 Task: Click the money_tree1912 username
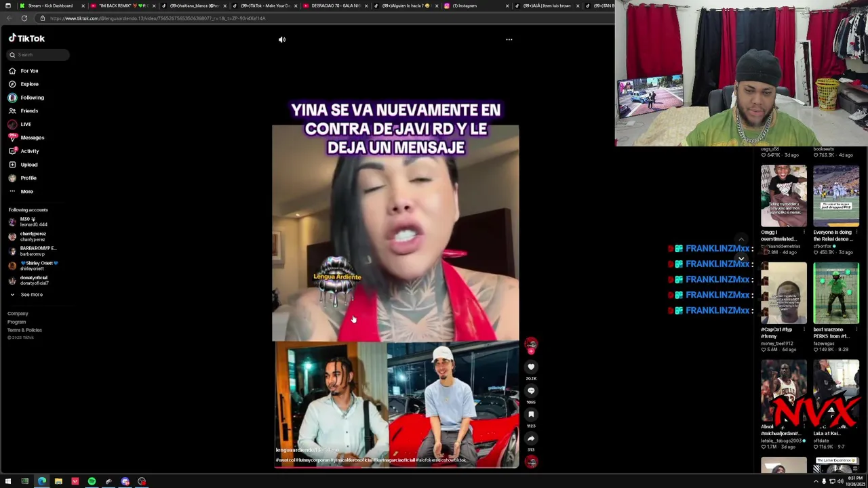pyautogui.click(x=776, y=344)
